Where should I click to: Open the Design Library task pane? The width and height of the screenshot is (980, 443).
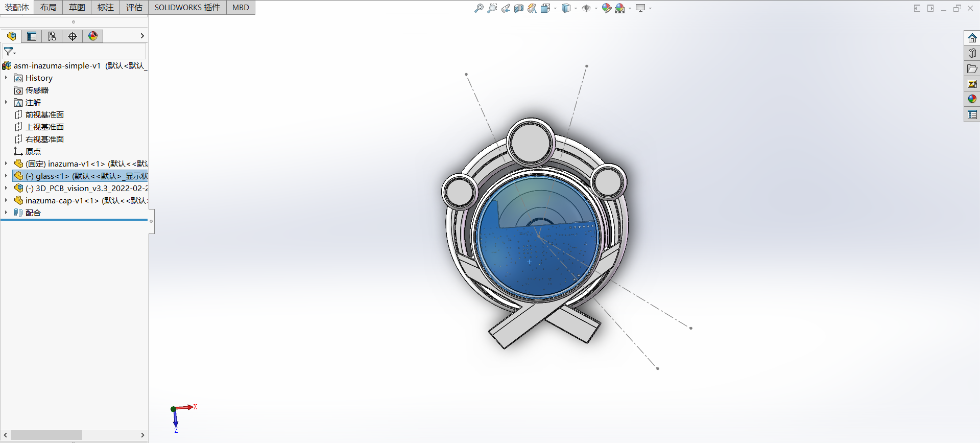(972, 53)
